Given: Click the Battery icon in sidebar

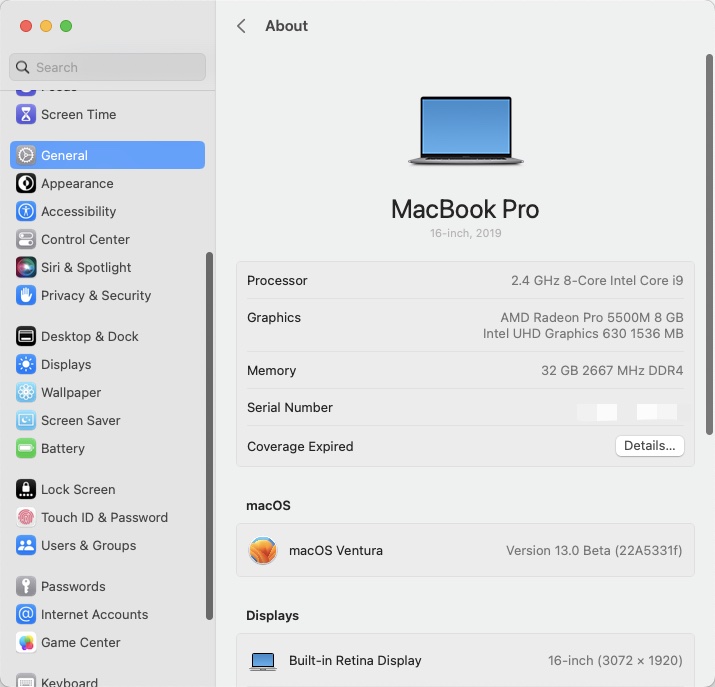Looking at the screenshot, I should 26,449.
